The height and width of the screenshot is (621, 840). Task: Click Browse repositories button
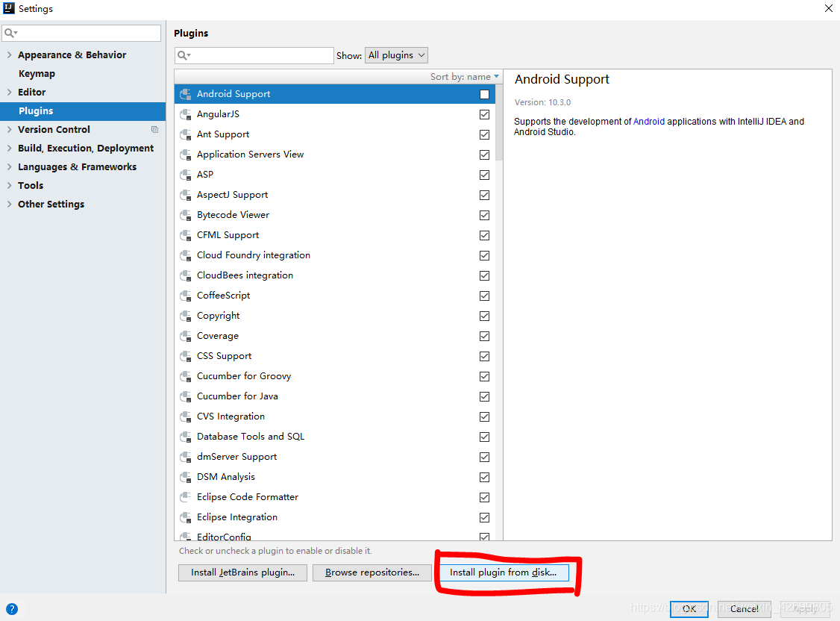pyautogui.click(x=372, y=572)
